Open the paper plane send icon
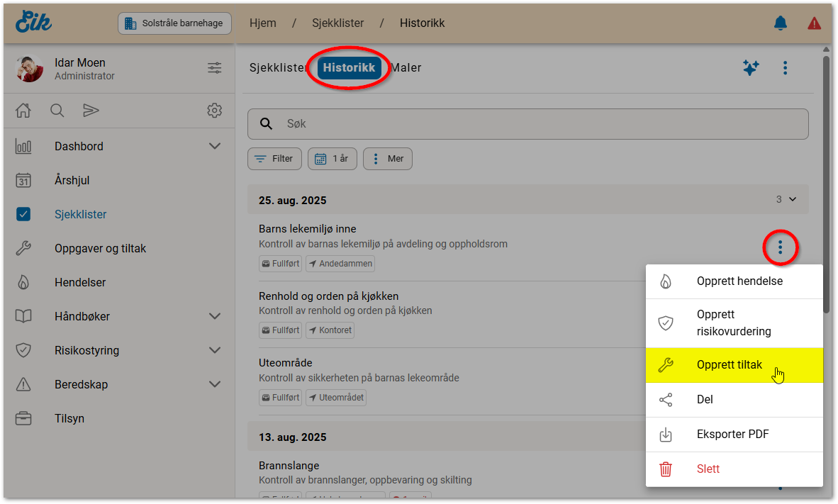This screenshot has height=504, width=838. (91, 111)
